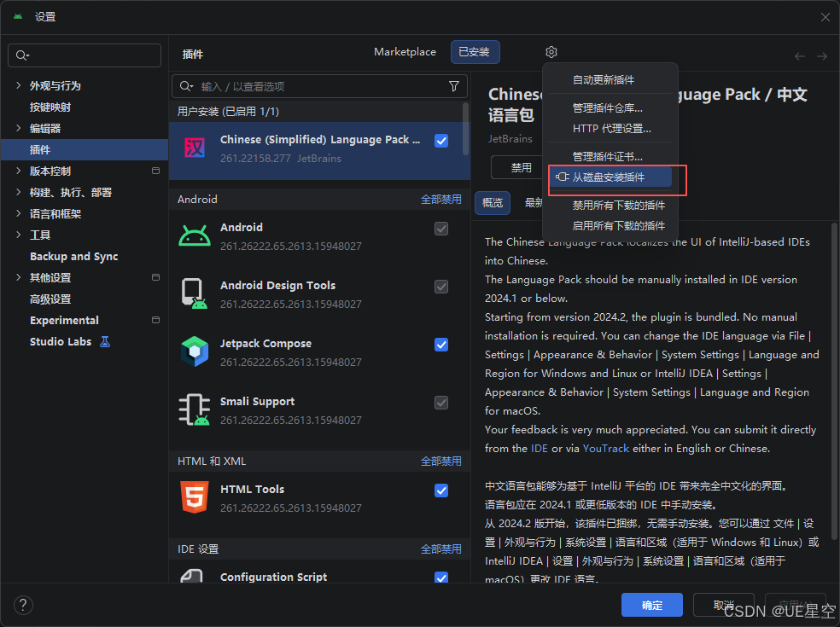Click the Android Studio logo in title bar
Image resolution: width=840 pixels, height=627 pixels.
point(18,16)
